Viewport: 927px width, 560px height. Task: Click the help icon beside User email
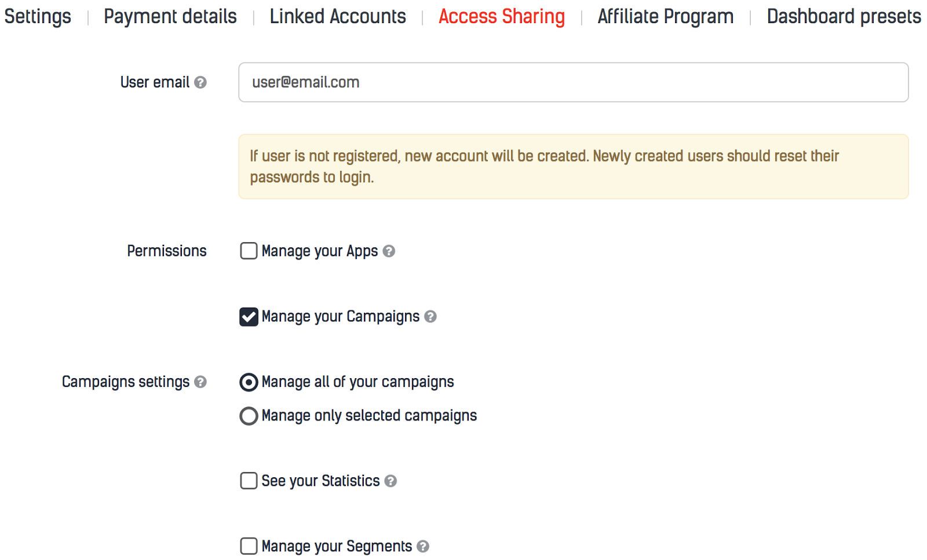pos(200,82)
